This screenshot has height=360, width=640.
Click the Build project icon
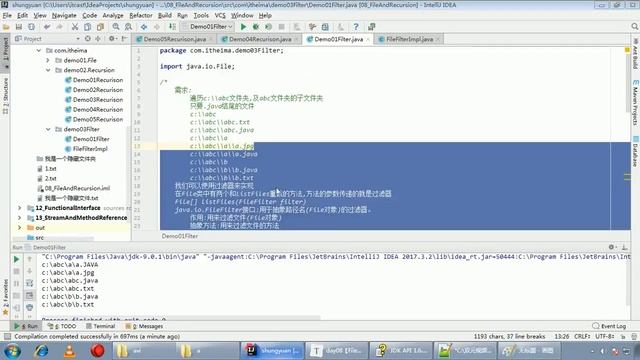172,27
